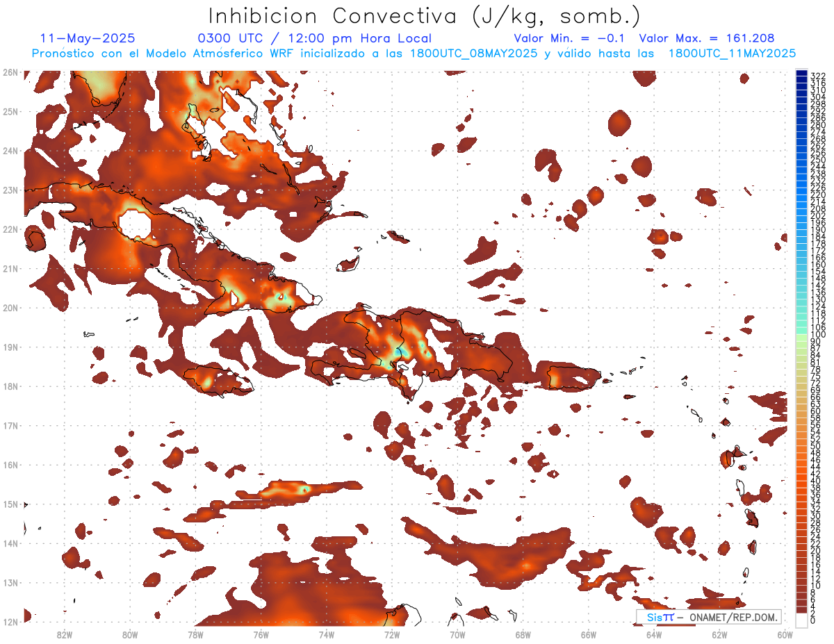Screen dimensions: 834x644
Task: Click the '20N' latitude label
Action: (10, 308)
